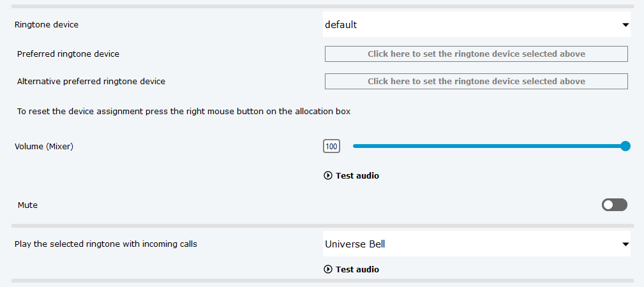The height and width of the screenshot is (287, 644).
Task: Open the Ringtone device dropdown arrow
Action: 625,26
